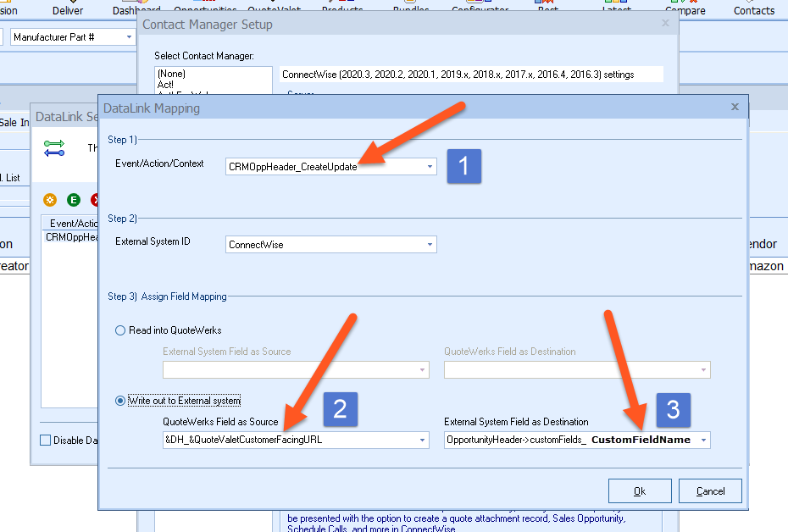Click Cancel in DataLink Mapping dialog
This screenshot has height=532, width=788.
click(x=710, y=490)
